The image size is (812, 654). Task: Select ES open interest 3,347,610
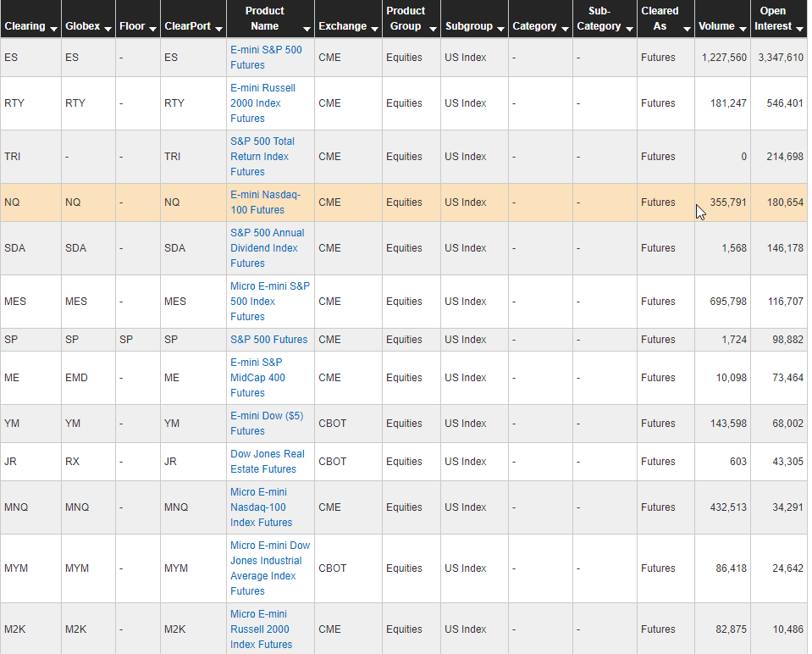click(x=781, y=58)
